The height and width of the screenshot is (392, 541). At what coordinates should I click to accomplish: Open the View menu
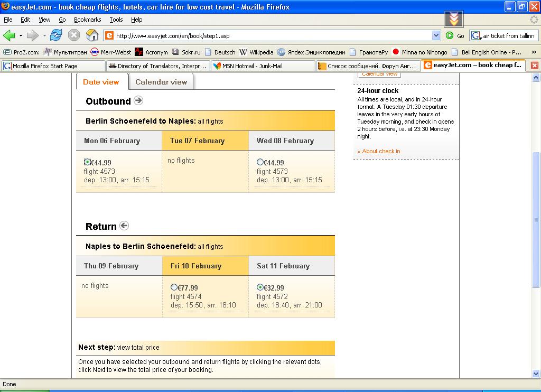(44, 20)
